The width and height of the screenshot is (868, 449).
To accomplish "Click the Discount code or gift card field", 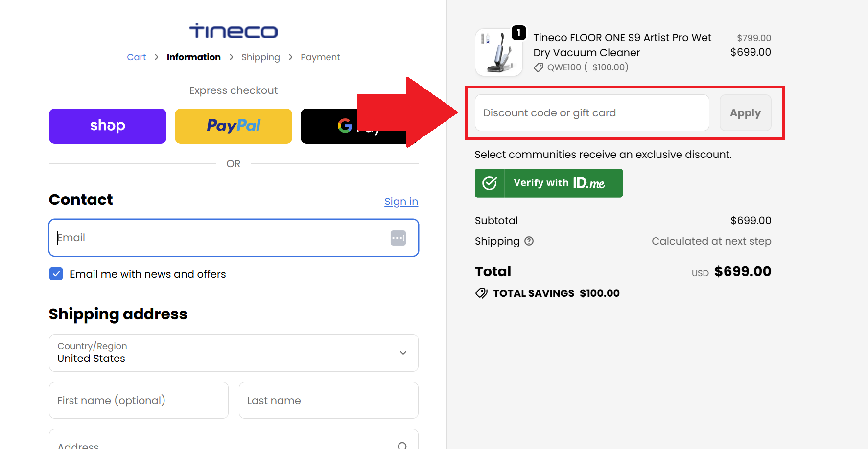I will [590, 112].
